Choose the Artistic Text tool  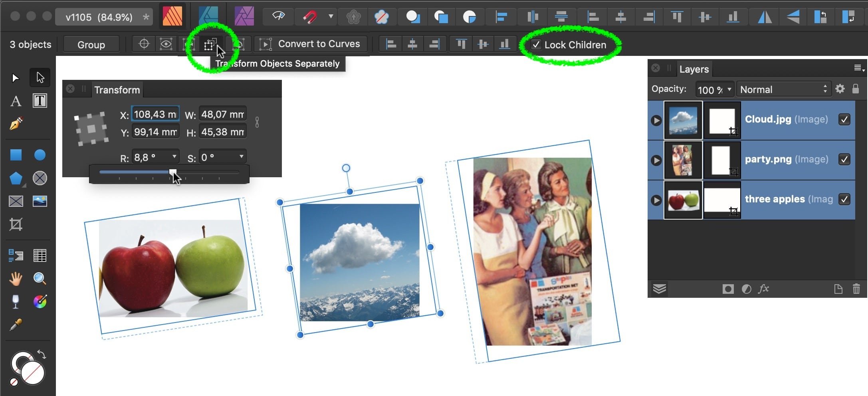tap(16, 101)
